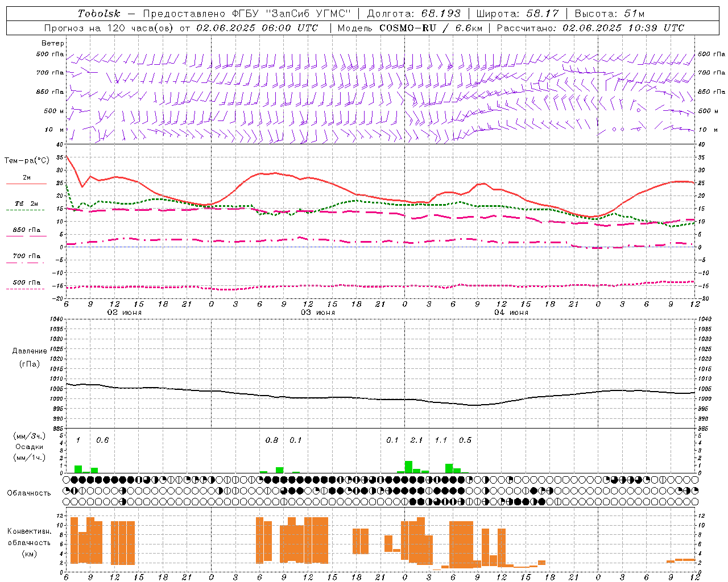Screen dimensions: 728x582
Task: Click the 0.8 precipitation amount value
Action: [272, 440]
